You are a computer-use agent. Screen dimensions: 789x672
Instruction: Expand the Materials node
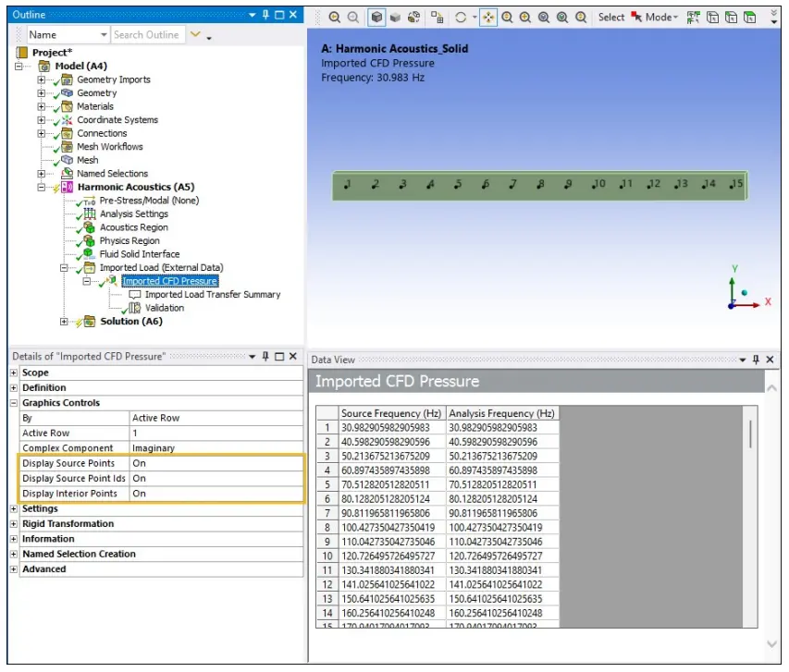coord(42,106)
